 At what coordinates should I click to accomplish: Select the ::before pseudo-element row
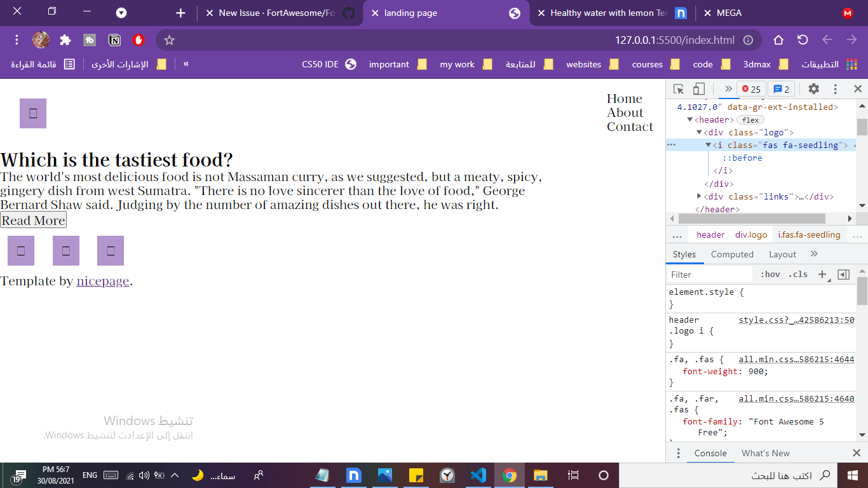742,158
